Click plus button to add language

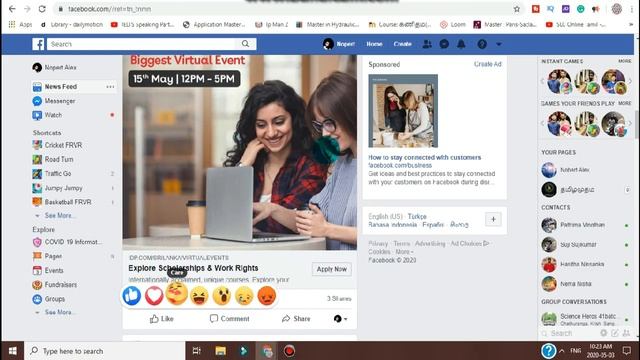[x=493, y=219]
